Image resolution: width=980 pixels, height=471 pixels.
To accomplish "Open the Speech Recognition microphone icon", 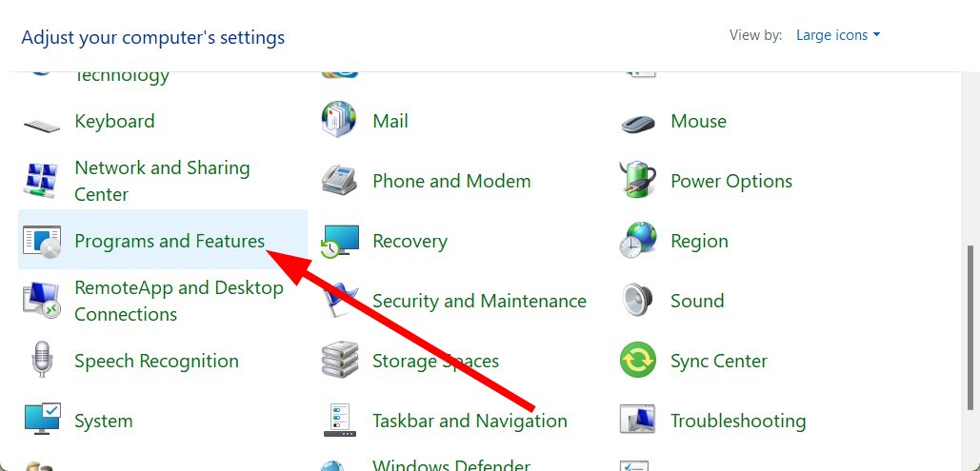I will [41, 359].
